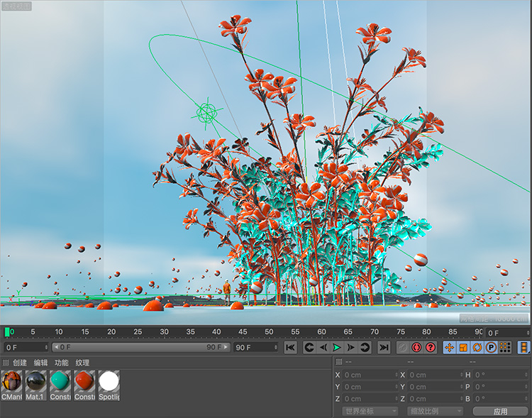Click the greyed-out record active objects icon
This screenshot has width=532, height=418.
(403, 347)
